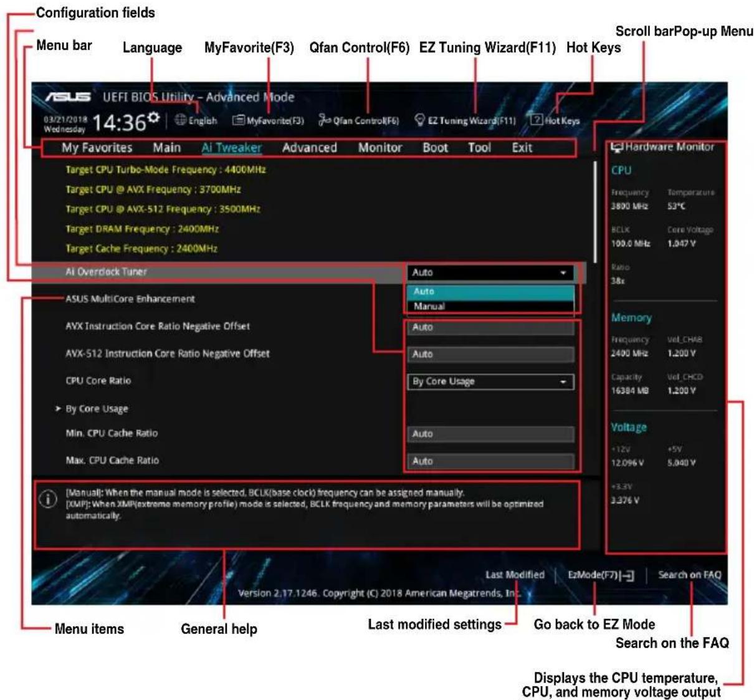Open the Advanced tab

pos(309,148)
